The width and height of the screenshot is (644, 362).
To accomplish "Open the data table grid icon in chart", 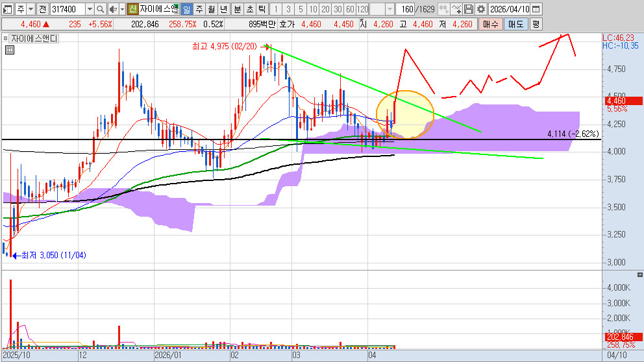I will pyautogui.click(x=10, y=50).
